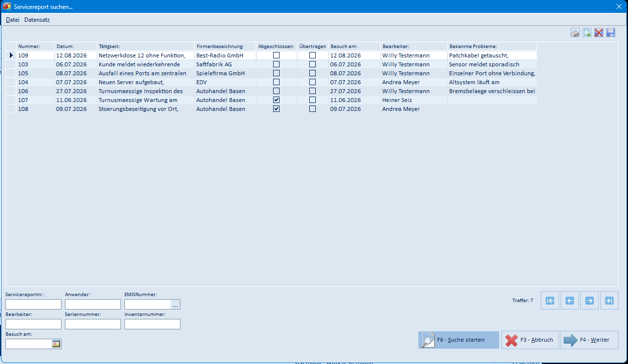The height and width of the screenshot is (364, 628).
Task: Select number cell '105'
Action: [x=35, y=73]
